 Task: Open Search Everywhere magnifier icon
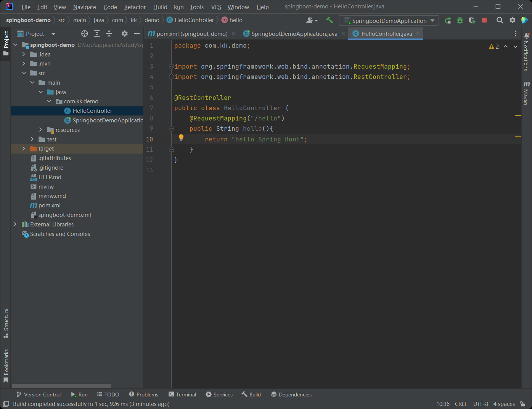(x=500, y=20)
